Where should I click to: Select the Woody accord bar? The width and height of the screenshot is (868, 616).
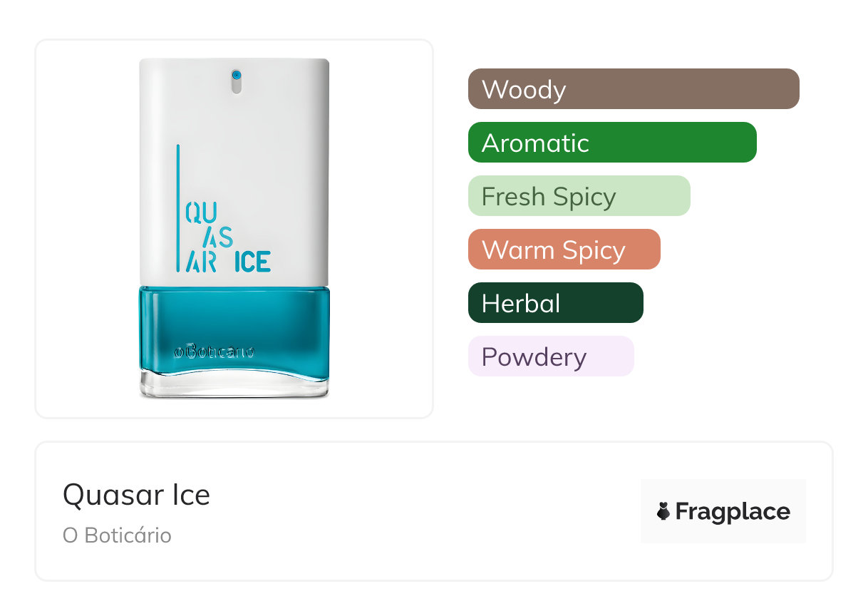pos(633,89)
